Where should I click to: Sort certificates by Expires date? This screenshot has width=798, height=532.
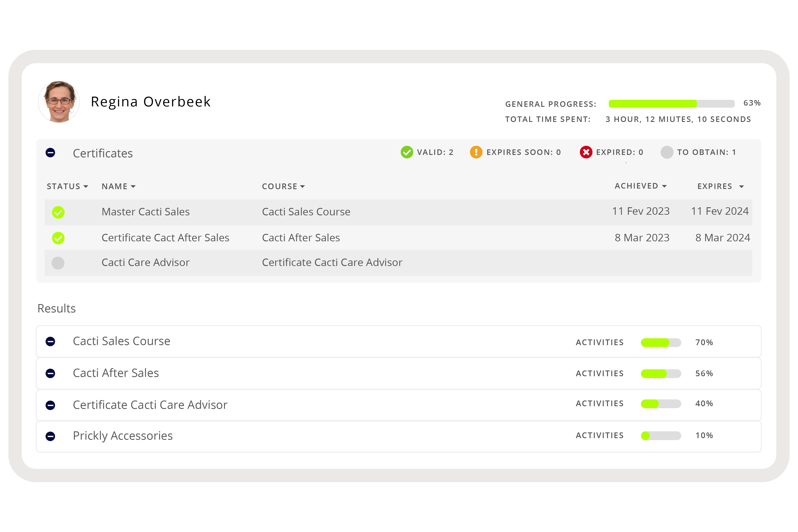720,186
